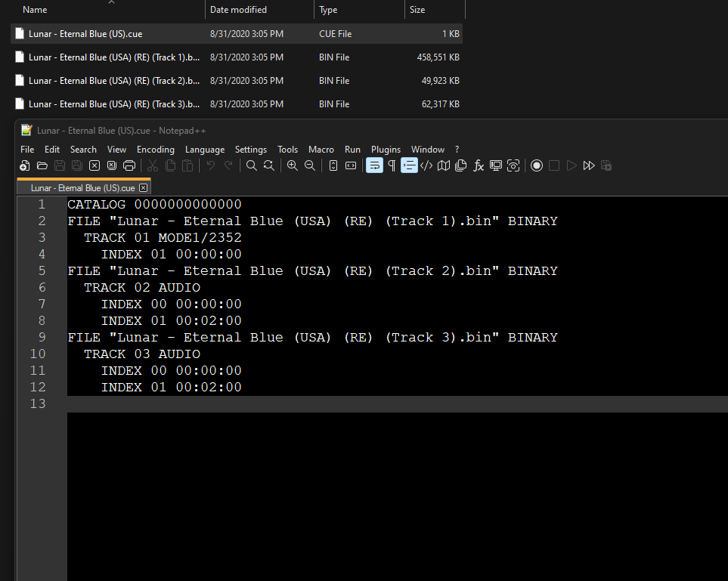
Task: Open the Window menu
Action: coord(428,150)
